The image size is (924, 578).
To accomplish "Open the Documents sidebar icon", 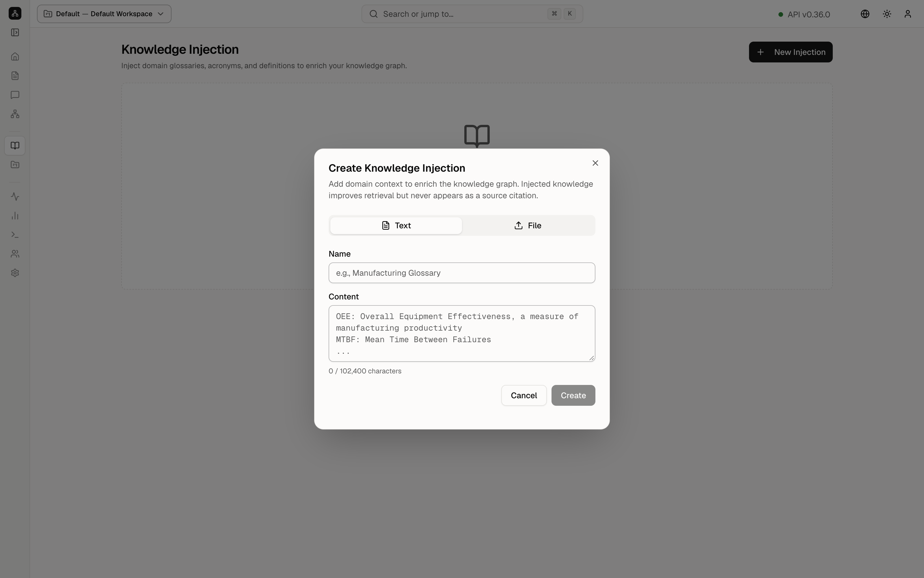I will [x=15, y=76].
